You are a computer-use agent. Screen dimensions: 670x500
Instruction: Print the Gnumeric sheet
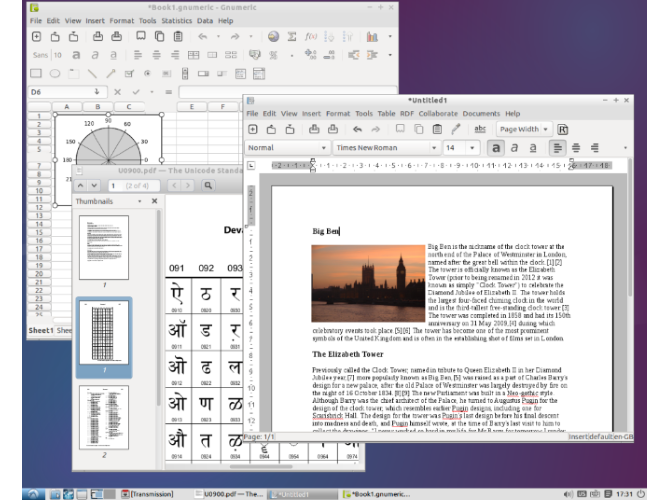click(98, 37)
